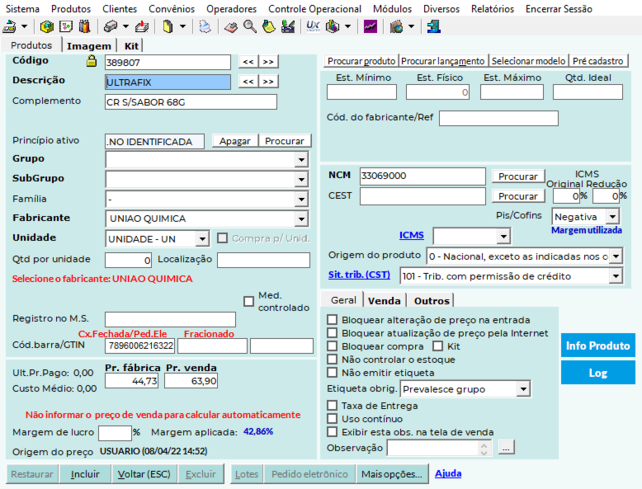Click the colored binders toolbar icon
Image resolution: width=642 pixels, height=489 pixels.
[x=84, y=27]
